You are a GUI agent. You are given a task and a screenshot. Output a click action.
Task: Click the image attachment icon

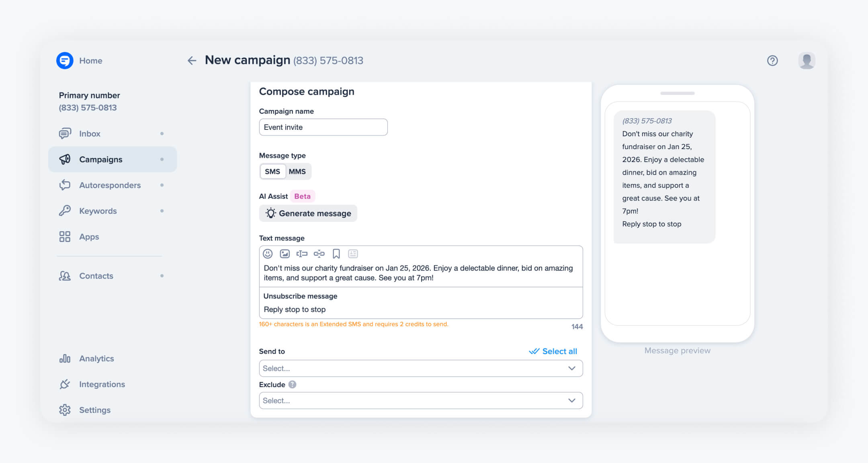click(x=285, y=254)
